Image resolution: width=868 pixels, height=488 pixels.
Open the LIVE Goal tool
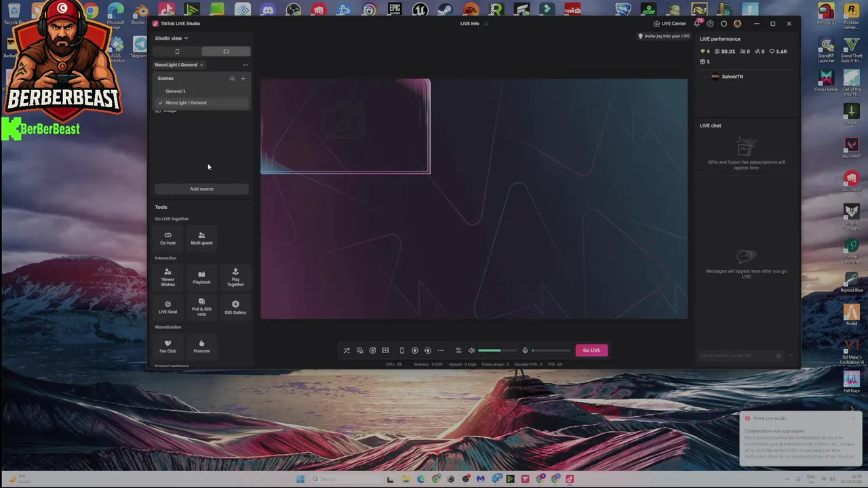[x=167, y=307]
